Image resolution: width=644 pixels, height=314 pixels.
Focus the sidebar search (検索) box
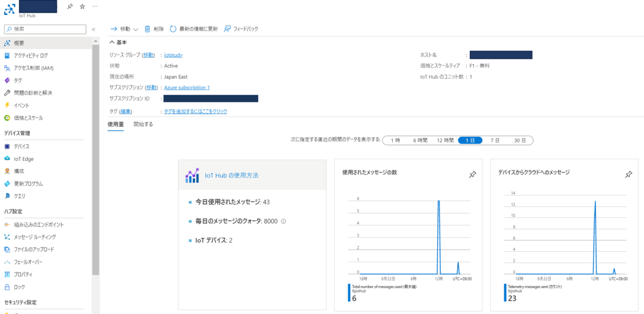pyautogui.click(x=45, y=29)
